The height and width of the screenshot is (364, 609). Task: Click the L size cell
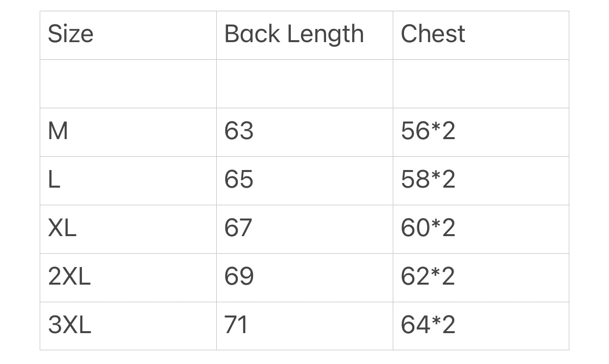tap(54, 180)
